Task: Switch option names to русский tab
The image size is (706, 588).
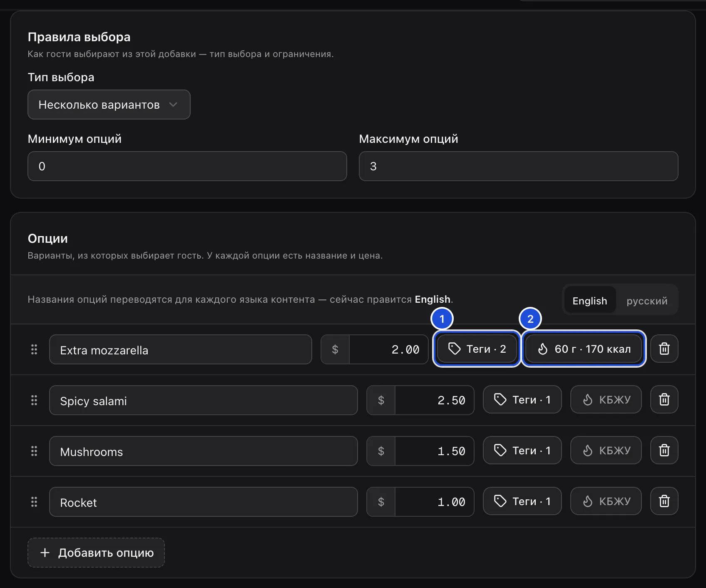Action: click(647, 301)
